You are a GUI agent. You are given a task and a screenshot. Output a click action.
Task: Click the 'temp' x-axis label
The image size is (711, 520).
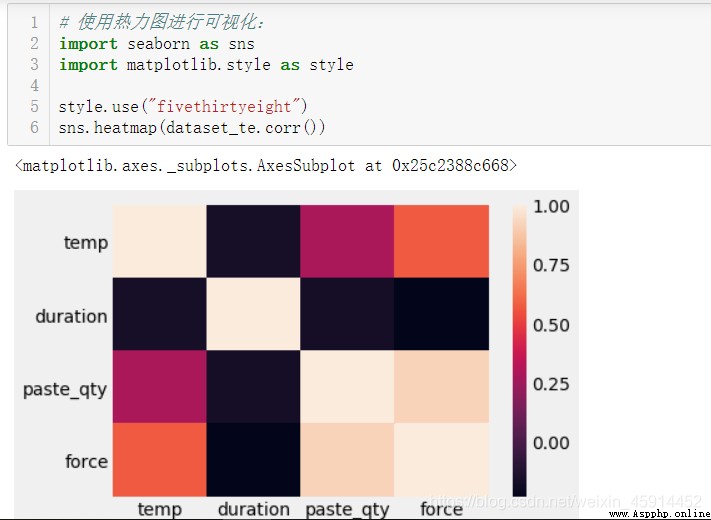click(160, 509)
